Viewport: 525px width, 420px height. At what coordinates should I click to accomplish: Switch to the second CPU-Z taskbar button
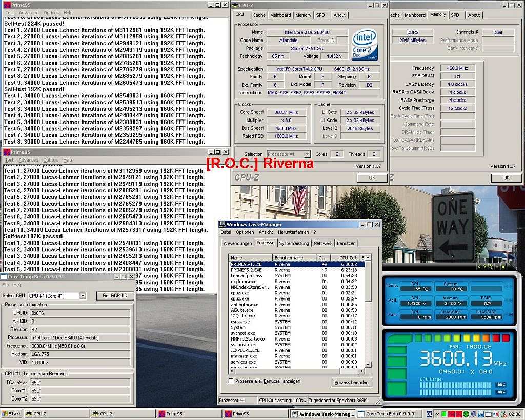123,414
